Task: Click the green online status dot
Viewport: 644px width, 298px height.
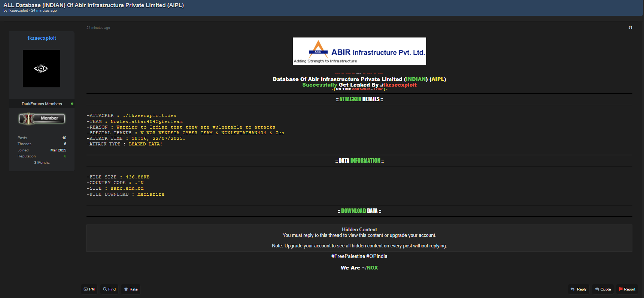Action: point(72,104)
